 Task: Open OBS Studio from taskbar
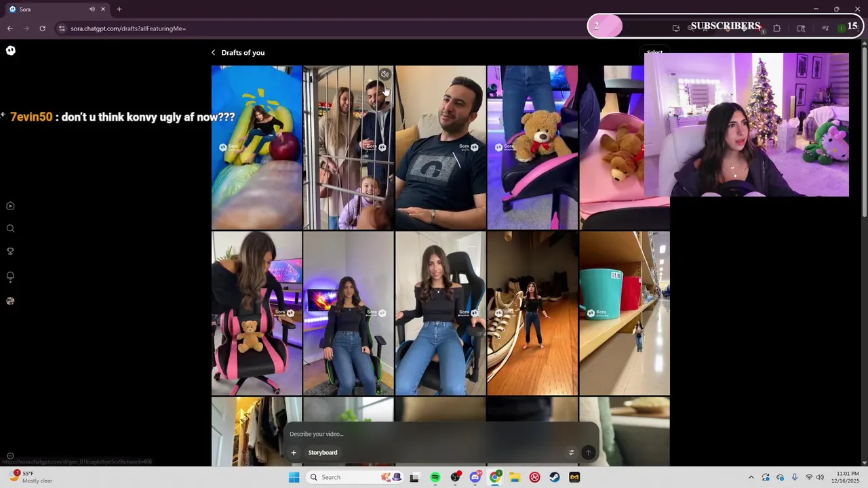pos(455,477)
